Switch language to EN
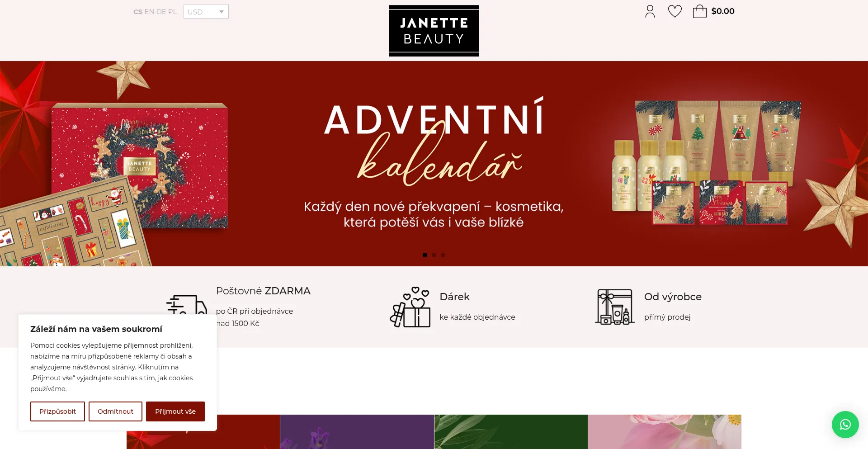Image resolution: width=868 pixels, height=449 pixels. coord(149,12)
